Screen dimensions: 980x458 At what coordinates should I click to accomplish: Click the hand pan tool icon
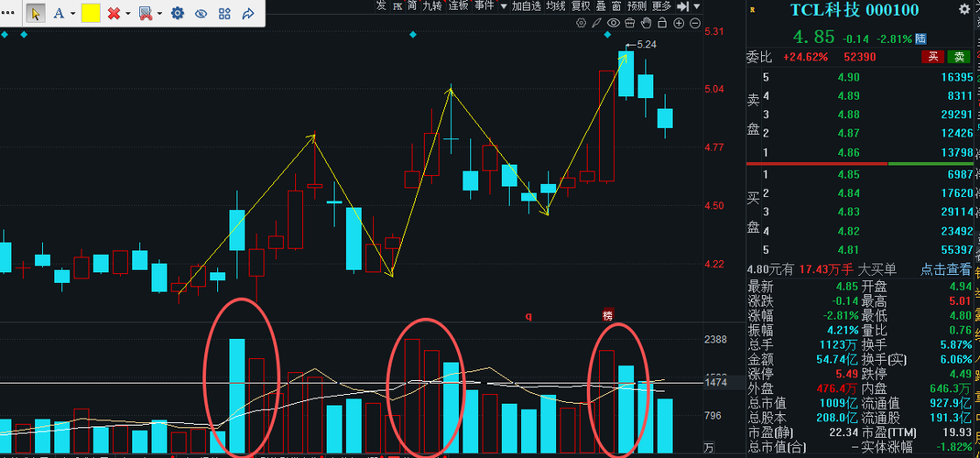pos(647,23)
